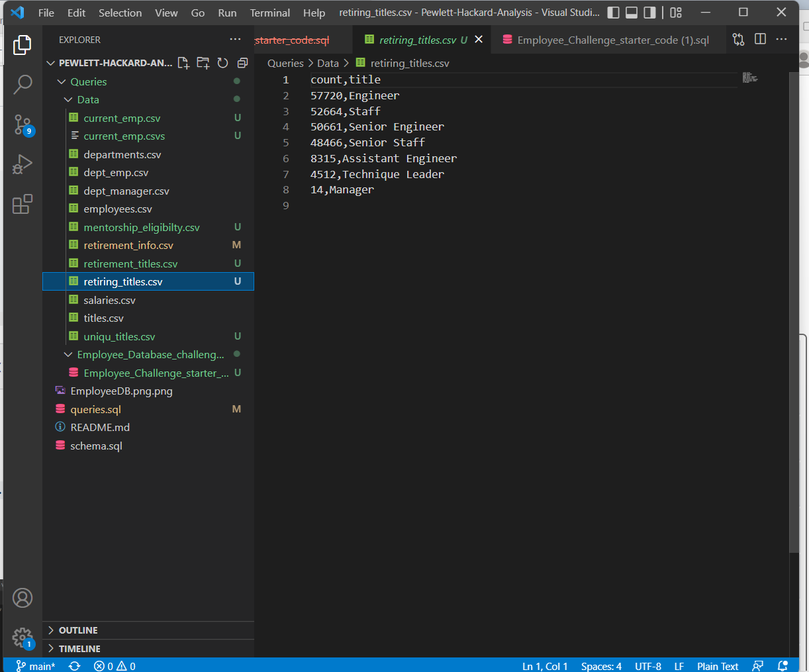Create a new file in the explorer

tap(183, 62)
